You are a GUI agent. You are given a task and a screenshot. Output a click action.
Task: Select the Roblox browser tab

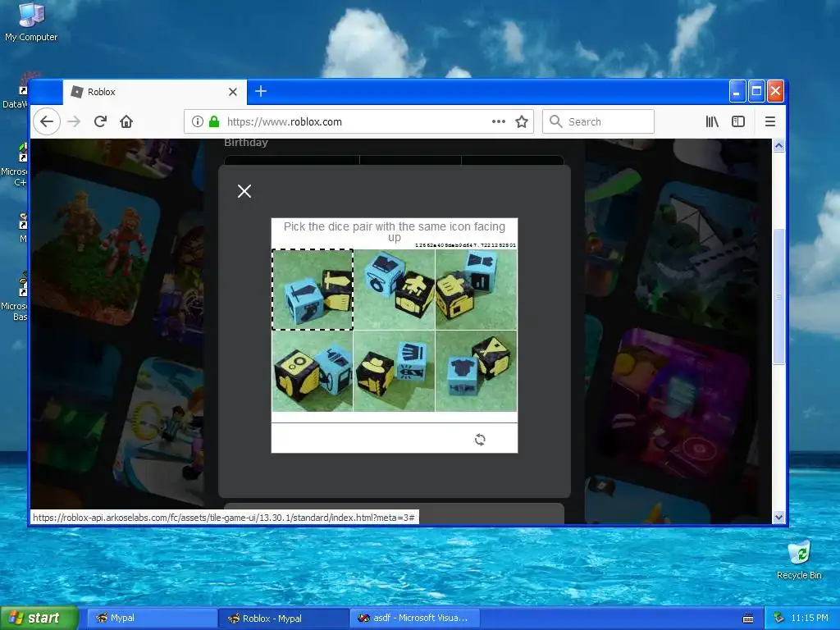coord(155,92)
